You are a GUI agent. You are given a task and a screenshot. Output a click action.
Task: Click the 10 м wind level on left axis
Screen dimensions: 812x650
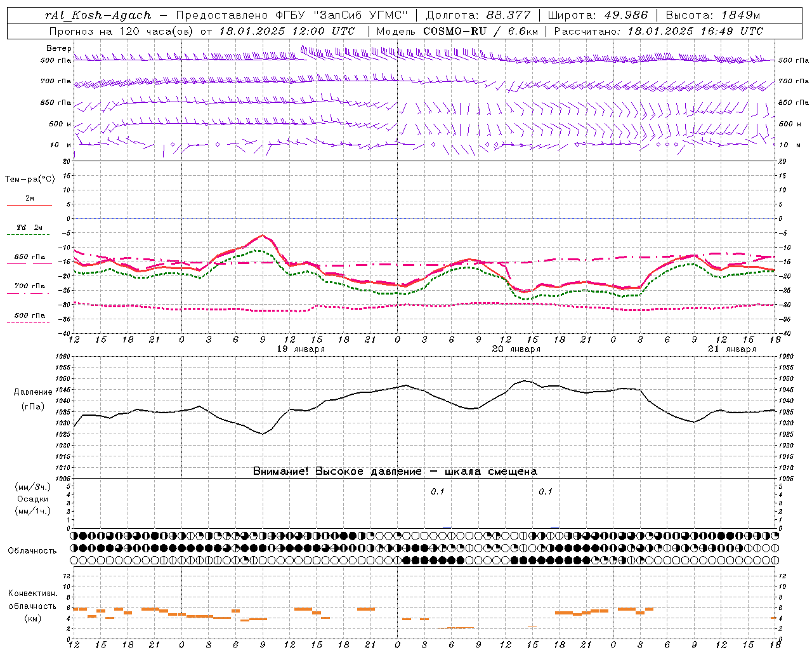[61, 145]
